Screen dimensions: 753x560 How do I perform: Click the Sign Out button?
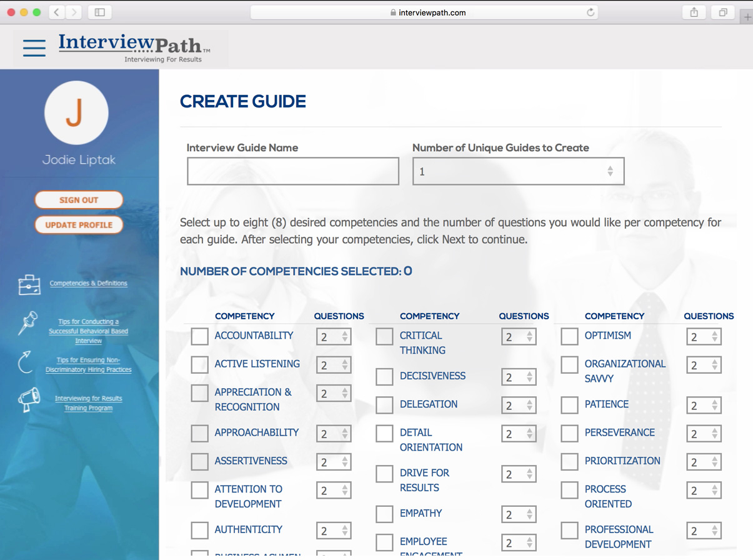[79, 200]
